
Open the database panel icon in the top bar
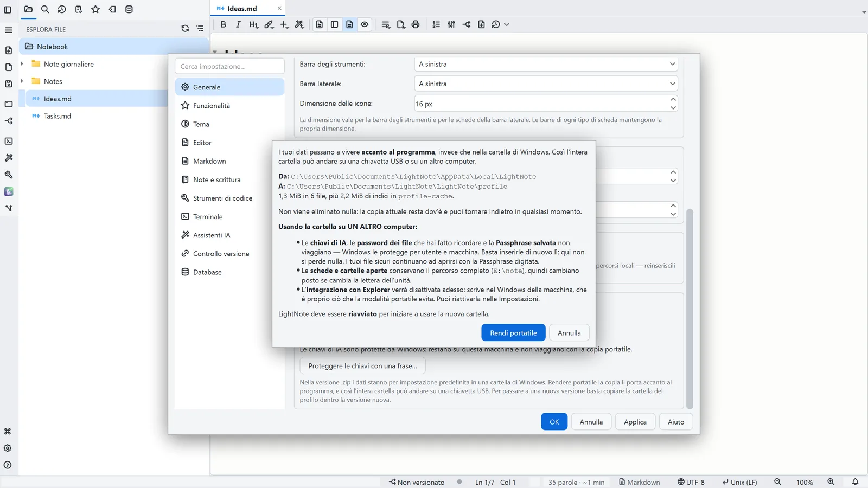[x=129, y=9]
